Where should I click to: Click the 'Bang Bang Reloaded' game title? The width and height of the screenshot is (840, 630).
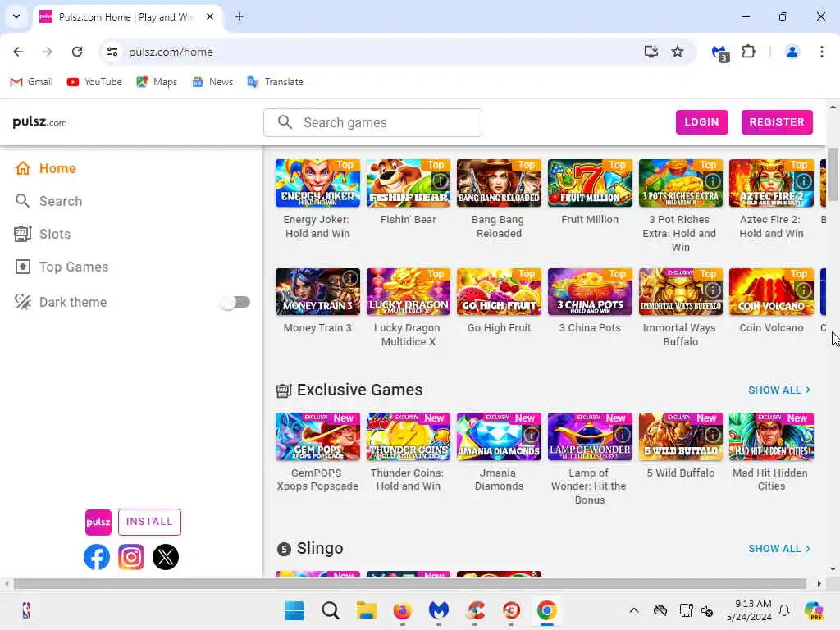pos(498,226)
